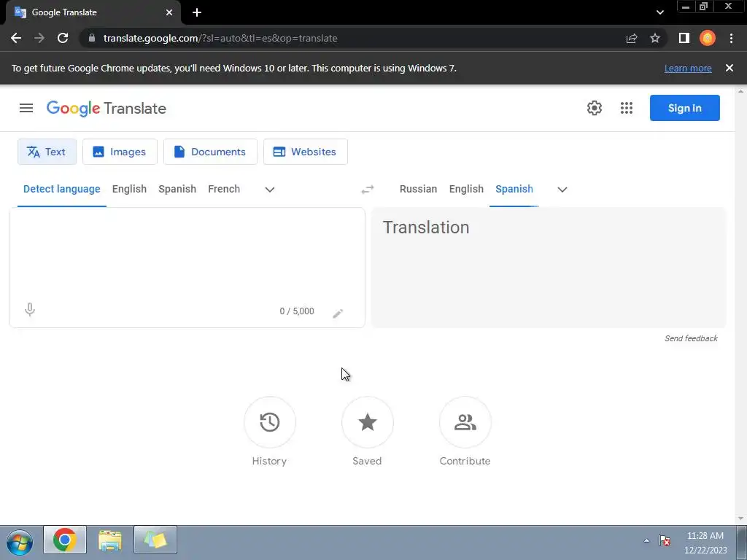Viewport: 747px width, 560px height.
Task: Open the Learn more link
Action: click(x=688, y=68)
